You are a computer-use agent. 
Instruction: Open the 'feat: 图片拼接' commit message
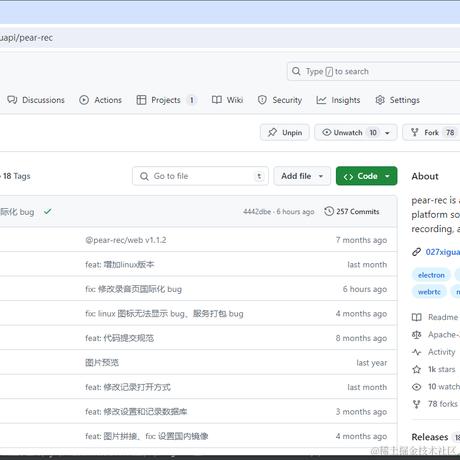pos(147,436)
